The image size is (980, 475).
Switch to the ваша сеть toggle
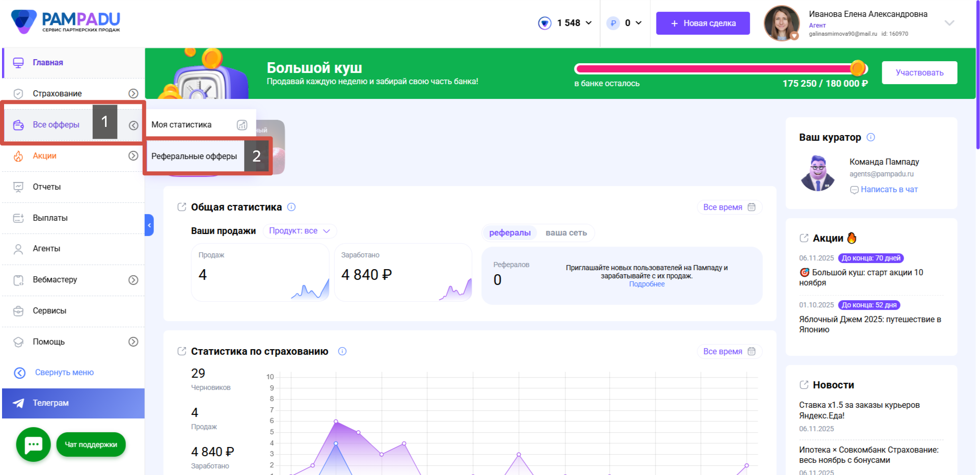click(566, 233)
